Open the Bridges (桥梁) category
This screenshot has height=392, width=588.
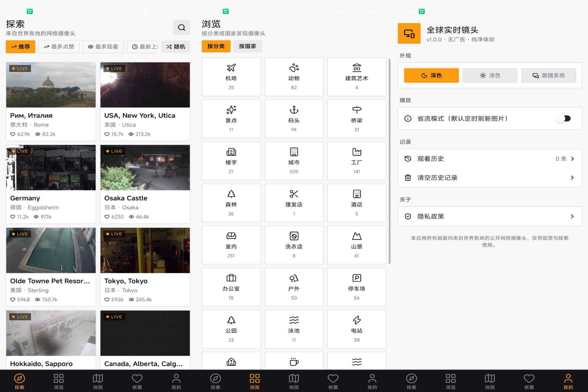(356, 119)
